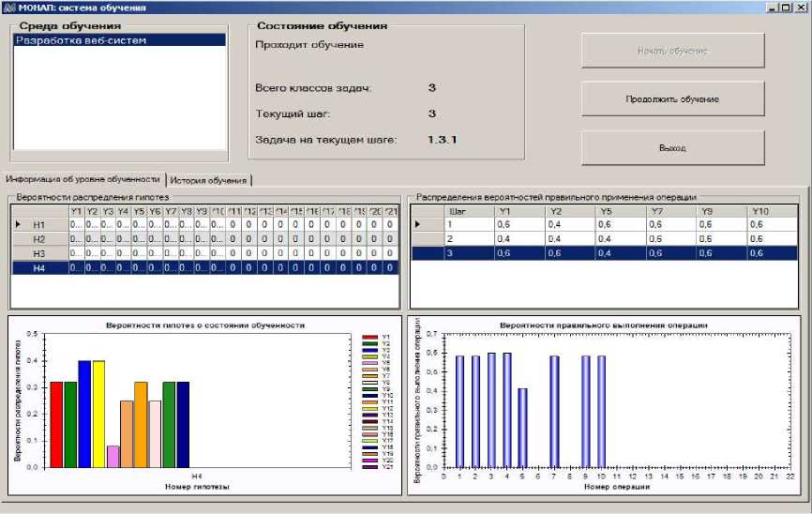
Task: Click the bar for operation 5 in right chart
Action: pyautogui.click(x=522, y=427)
